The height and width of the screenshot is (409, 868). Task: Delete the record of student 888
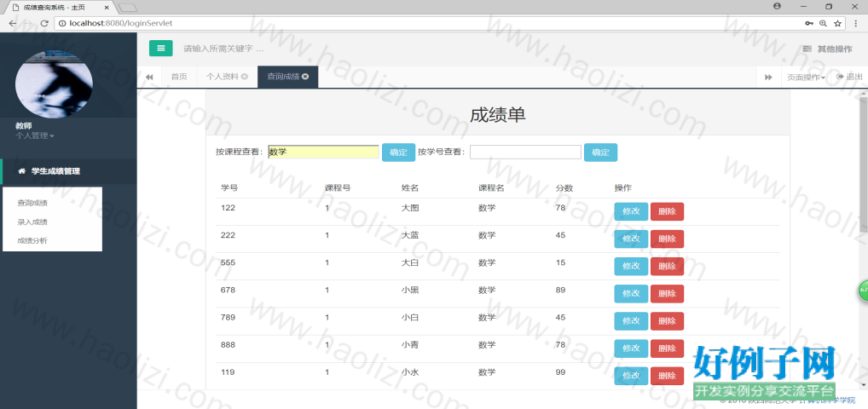[667, 349]
